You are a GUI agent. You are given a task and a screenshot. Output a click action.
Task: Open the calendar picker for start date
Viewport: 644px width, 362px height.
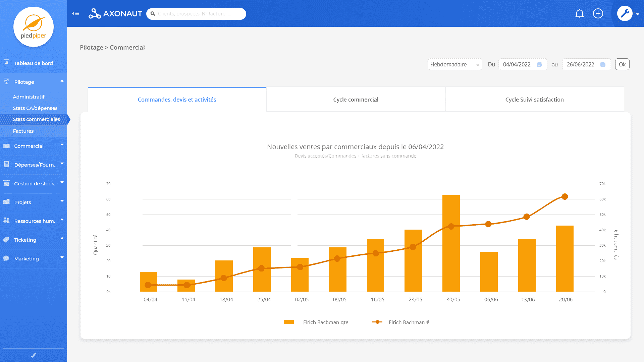click(539, 64)
